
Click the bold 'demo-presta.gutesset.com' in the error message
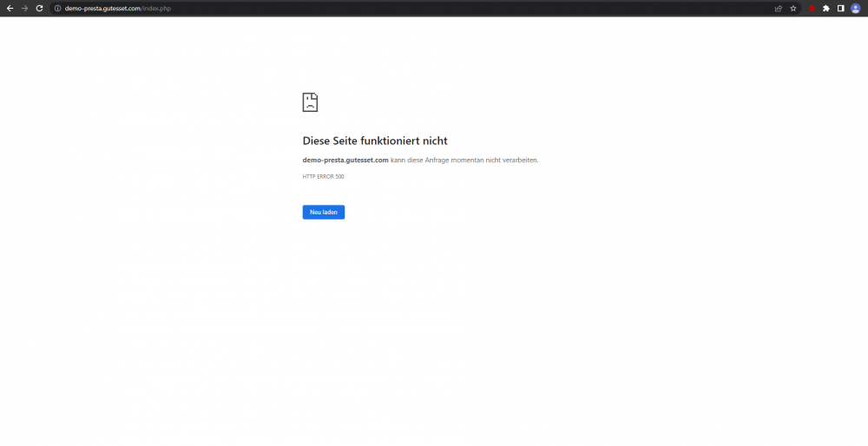(x=345, y=160)
